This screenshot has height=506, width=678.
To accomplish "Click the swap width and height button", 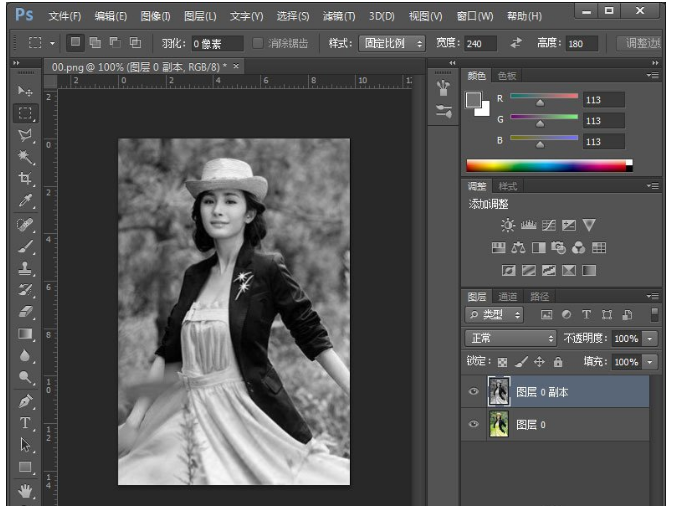I will [x=516, y=44].
